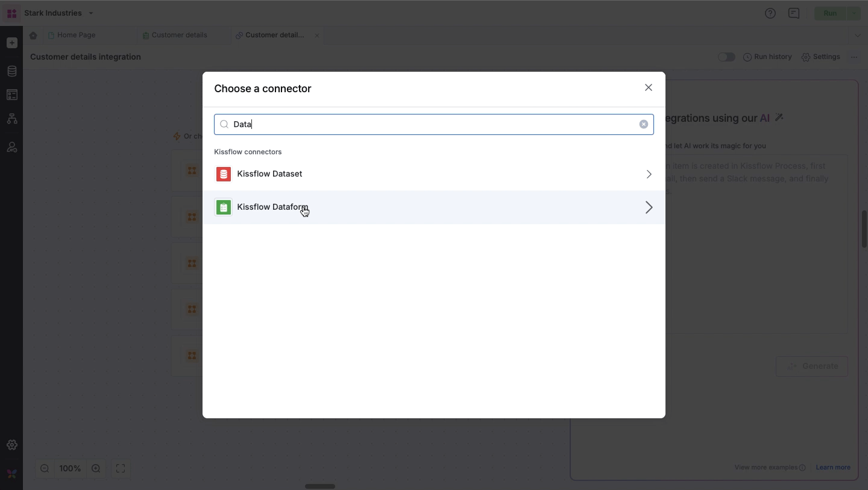Expand Kissflow Dataform row chevron
The height and width of the screenshot is (490, 868).
649,207
